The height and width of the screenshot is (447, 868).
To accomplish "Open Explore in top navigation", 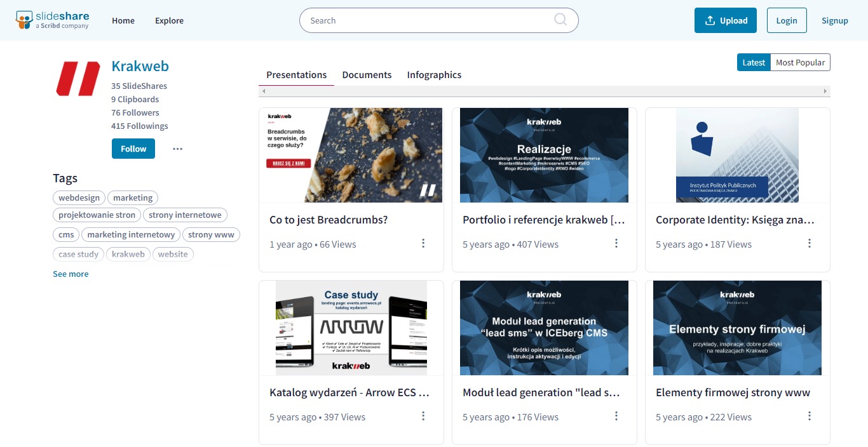I will tap(169, 20).
